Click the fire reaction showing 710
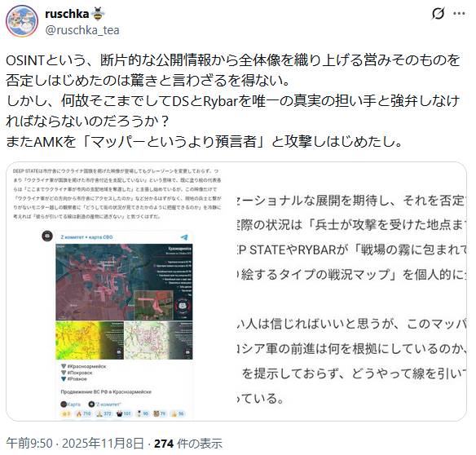 [x=83, y=413]
